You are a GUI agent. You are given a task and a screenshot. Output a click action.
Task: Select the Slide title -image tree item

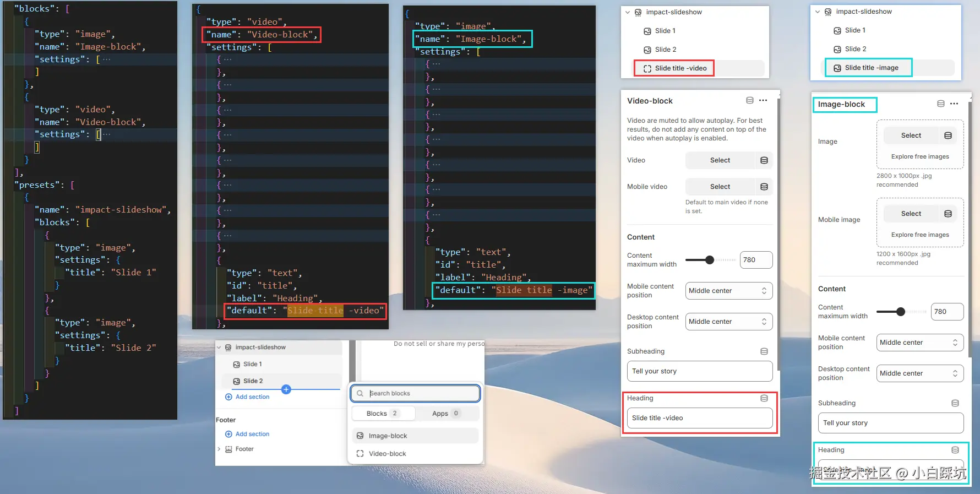click(889, 68)
